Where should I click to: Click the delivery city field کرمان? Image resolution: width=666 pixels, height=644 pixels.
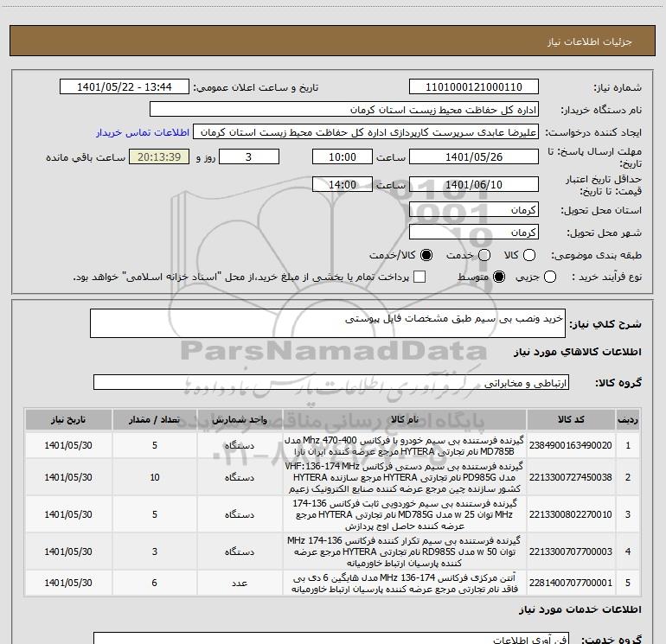point(474,233)
